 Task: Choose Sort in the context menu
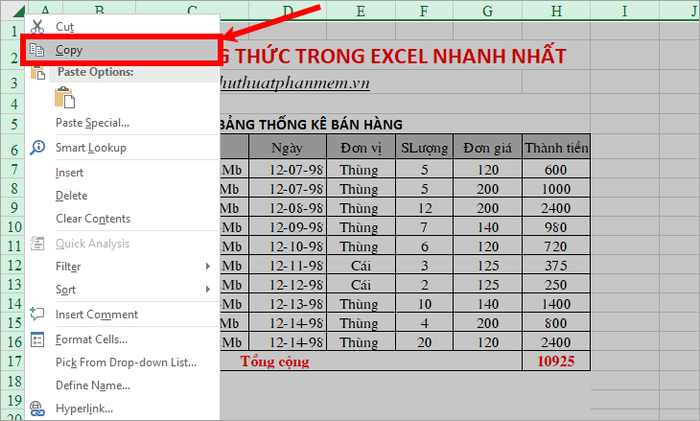(122, 289)
